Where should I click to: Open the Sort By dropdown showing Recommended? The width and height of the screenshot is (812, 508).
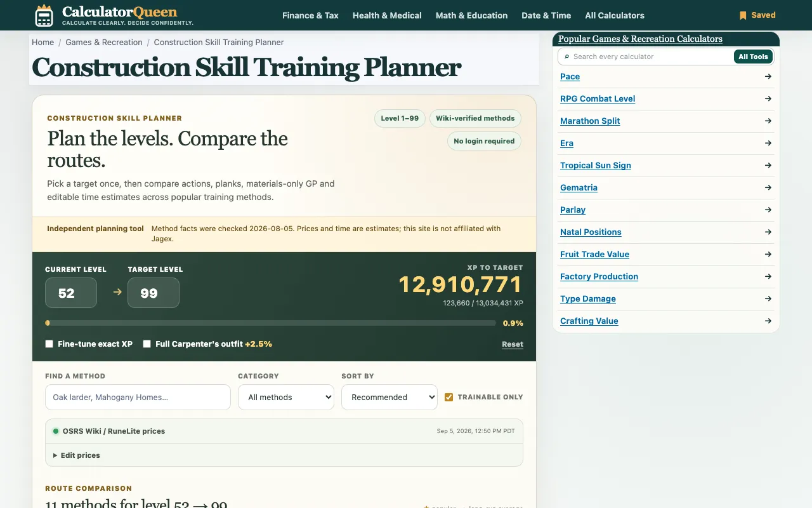click(x=390, y=397)
